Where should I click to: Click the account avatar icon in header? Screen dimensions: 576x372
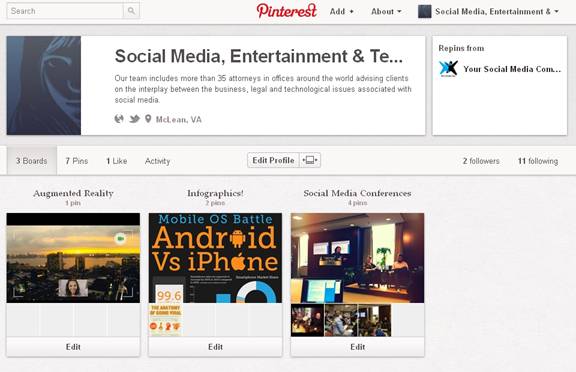(x=425, y=11)
